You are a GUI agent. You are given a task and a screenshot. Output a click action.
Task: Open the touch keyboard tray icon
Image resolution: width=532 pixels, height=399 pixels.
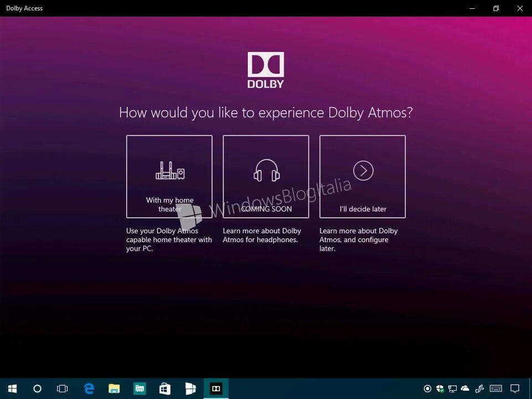496,388
